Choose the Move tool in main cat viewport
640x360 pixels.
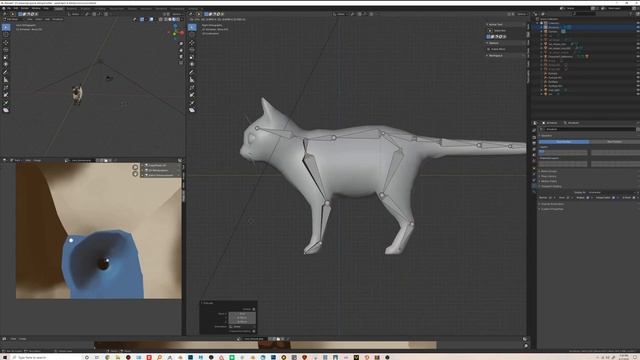coord(192,42)
